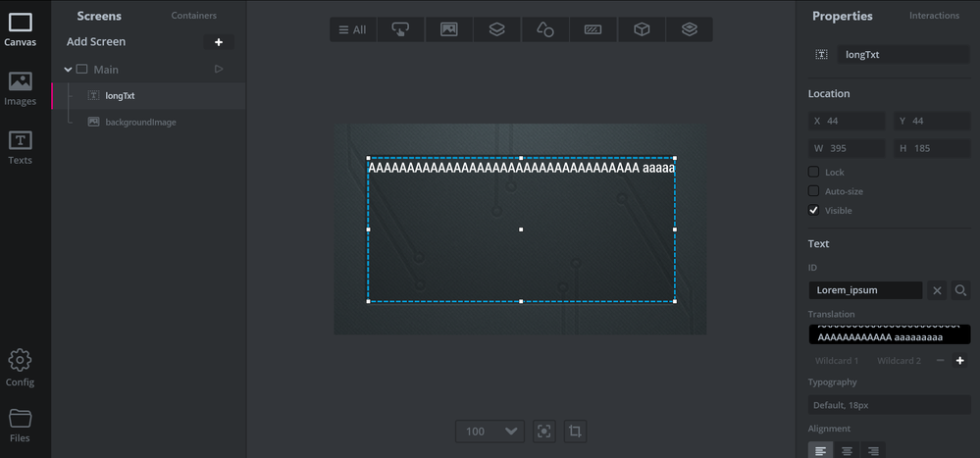
Task: Open the Config gear in the sidebar
Action: (x=20, y=369)
